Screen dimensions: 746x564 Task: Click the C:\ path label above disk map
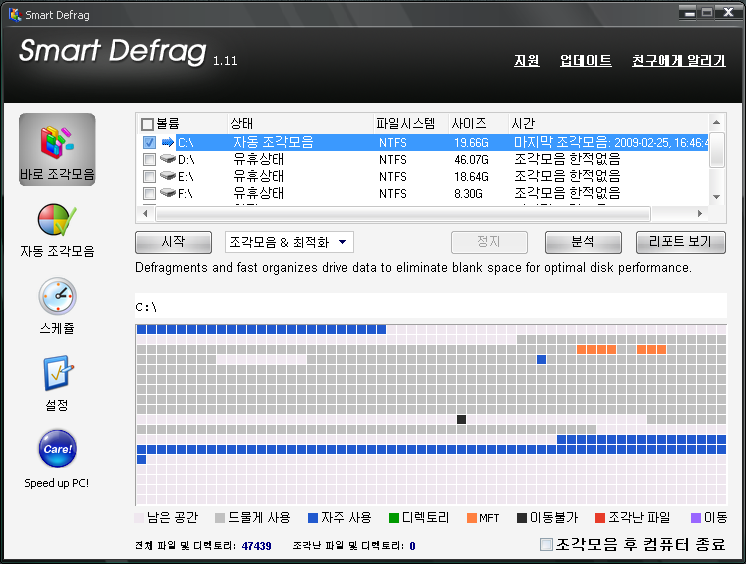tap(146, 307)
